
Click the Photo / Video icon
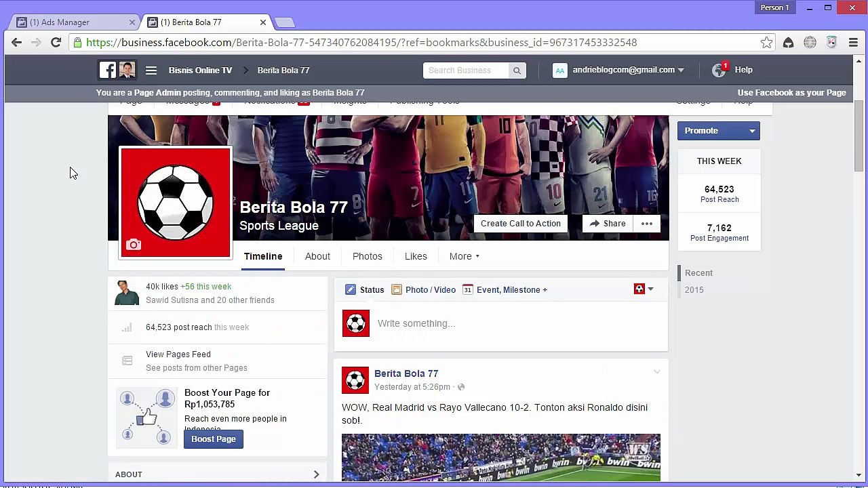point(397,289)
